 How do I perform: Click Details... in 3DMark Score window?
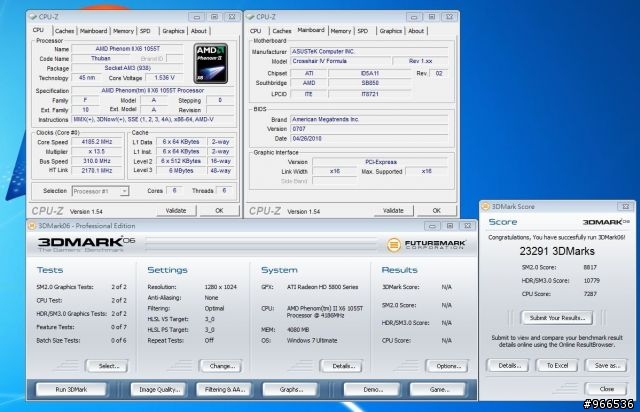[x=509, y=365]
